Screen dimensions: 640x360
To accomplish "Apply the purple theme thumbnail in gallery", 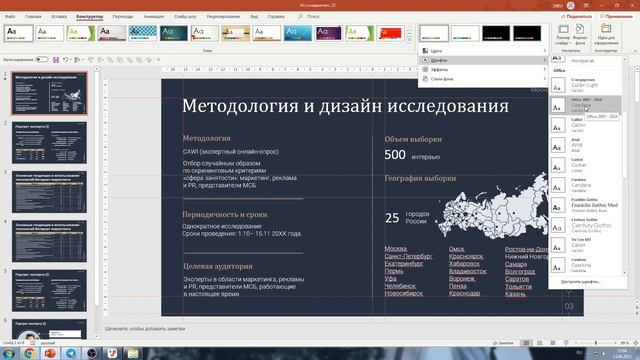I will [328, 33].
